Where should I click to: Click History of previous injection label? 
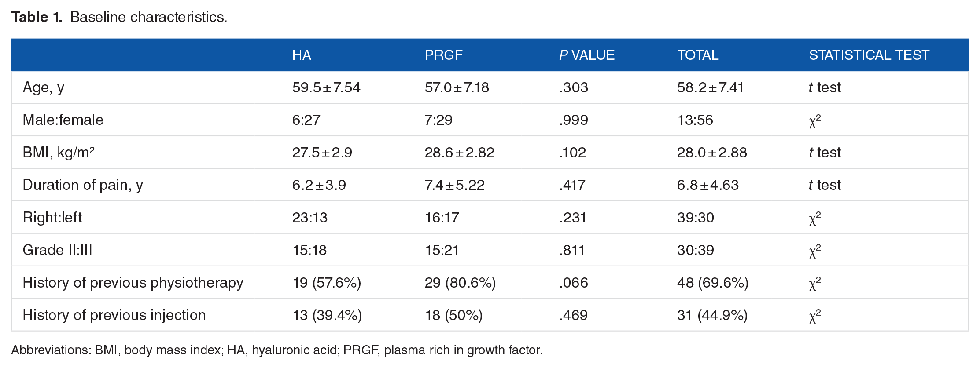click(114, 315)
